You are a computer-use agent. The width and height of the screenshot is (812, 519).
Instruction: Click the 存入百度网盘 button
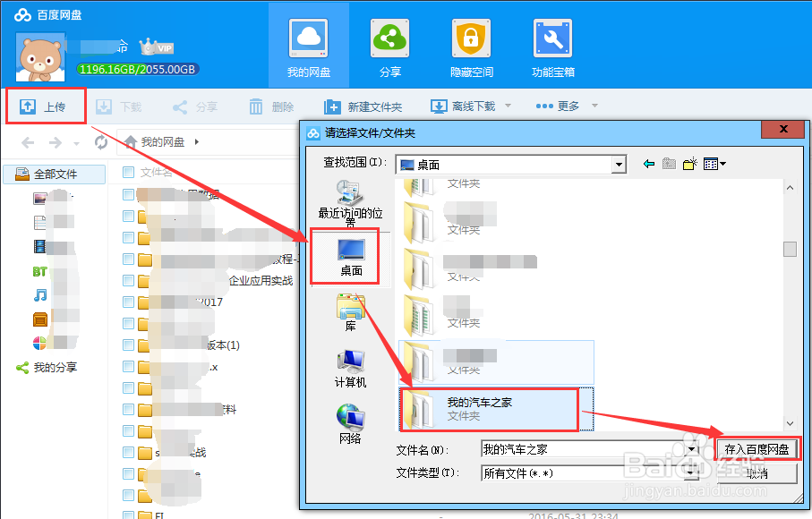756,448
